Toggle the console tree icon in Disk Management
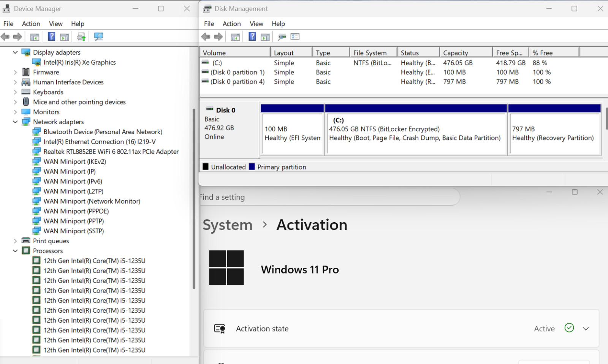Viewport: 608px width, 364px height. (235, 37)
